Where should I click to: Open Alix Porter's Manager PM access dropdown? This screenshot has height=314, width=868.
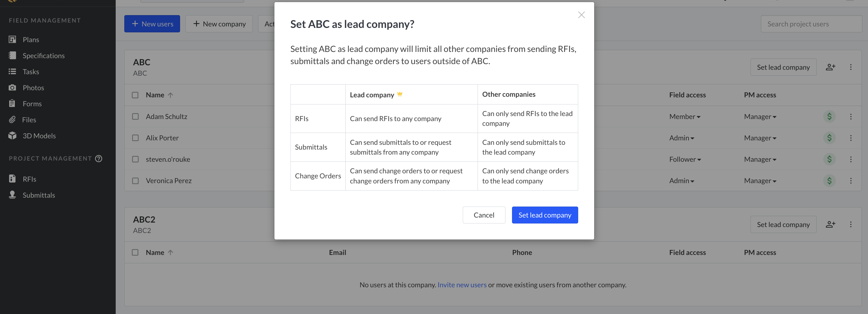coord(760,138)
